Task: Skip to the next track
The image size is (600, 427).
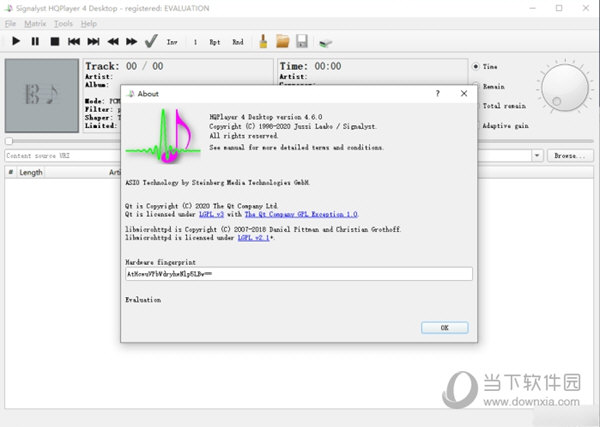Action: point(93,41)
